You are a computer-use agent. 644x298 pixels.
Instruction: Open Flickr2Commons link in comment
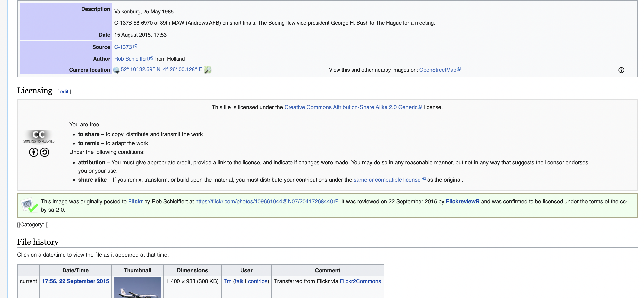(360, 281)
